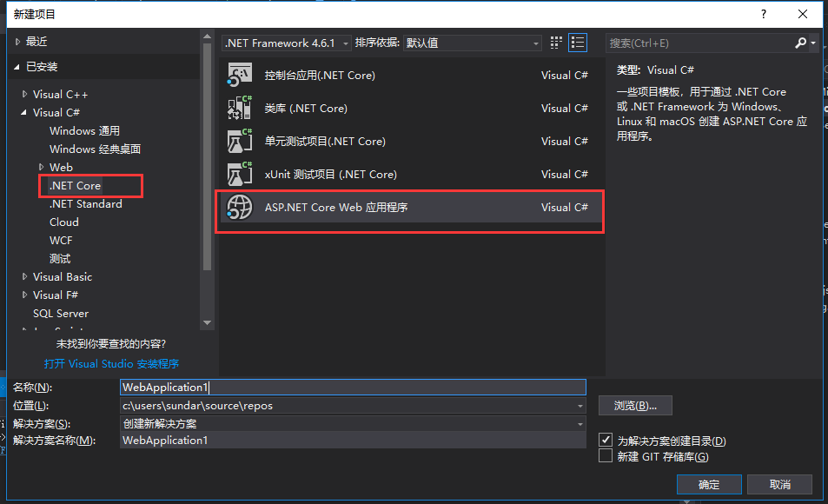Expand the Visual Basic node

click(x=24, y=277)
